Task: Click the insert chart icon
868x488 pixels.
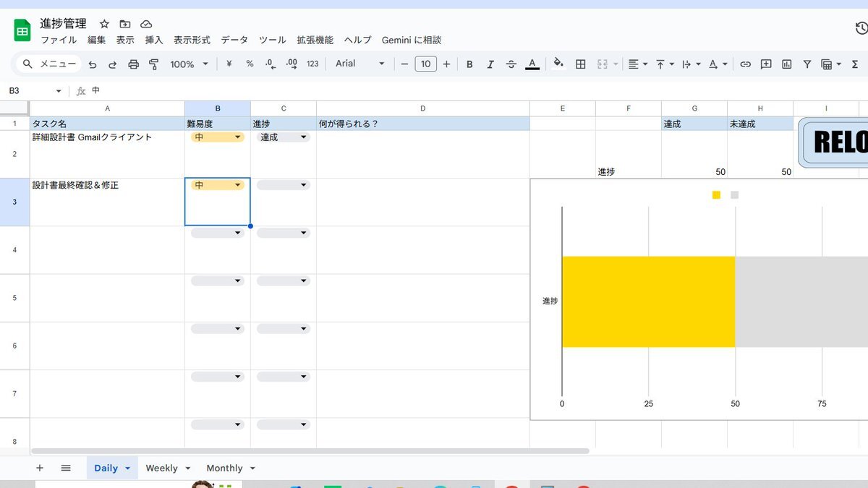Action: (x=786, y=64)
